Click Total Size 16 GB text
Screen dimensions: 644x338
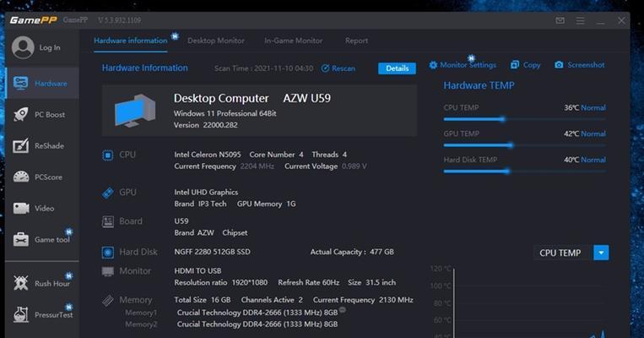pyautogui.click(x=203, y=300)
